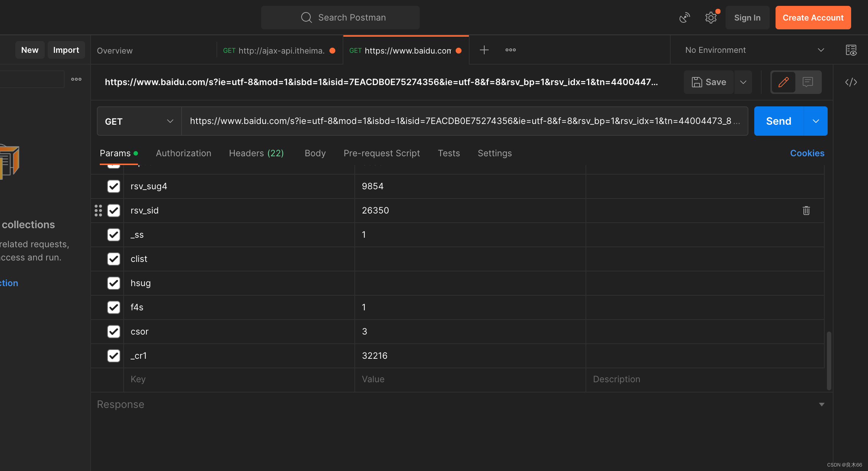The image size is (868, 471).
Task: Click the csor value 3
Action: coord(364,332)
